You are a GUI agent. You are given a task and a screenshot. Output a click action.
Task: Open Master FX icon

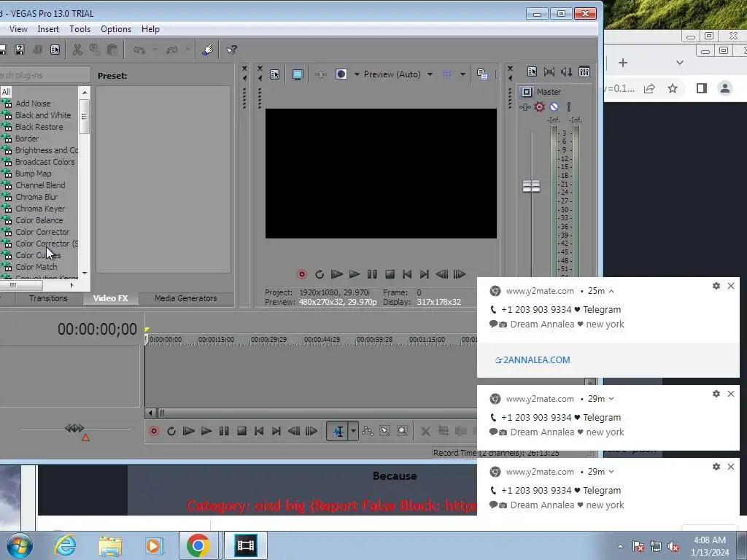pyautogui.click(x=525, y=107)
